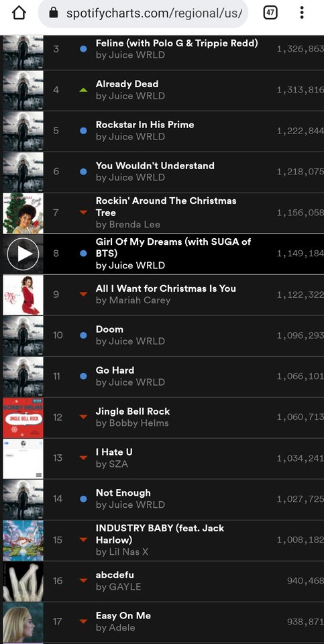This screenshot has width=324, height=644.
Task: Click green up arrow for Already Dead
Action: pyautogui.click(x=83, y=90)
